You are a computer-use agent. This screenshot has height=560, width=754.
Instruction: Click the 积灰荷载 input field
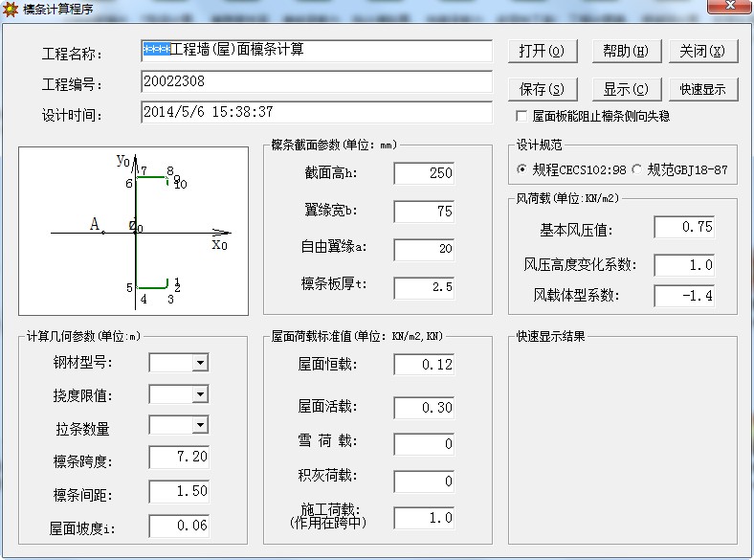point(424,482)
